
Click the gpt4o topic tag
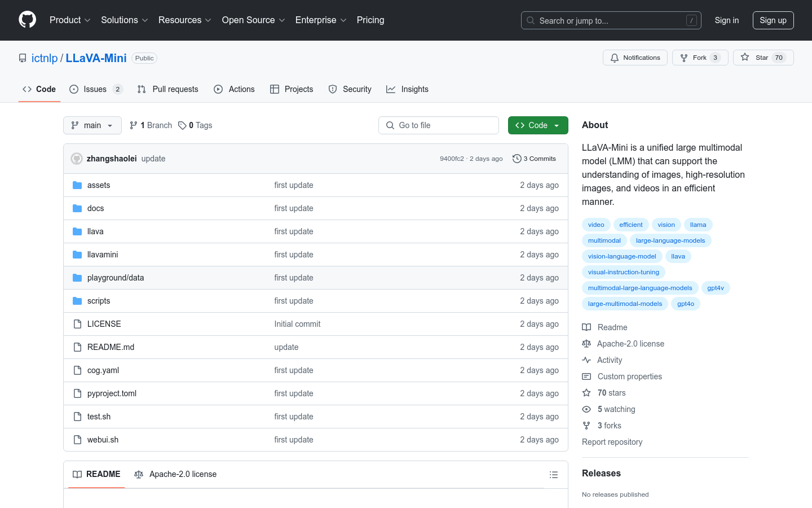(x=686, y=304)
